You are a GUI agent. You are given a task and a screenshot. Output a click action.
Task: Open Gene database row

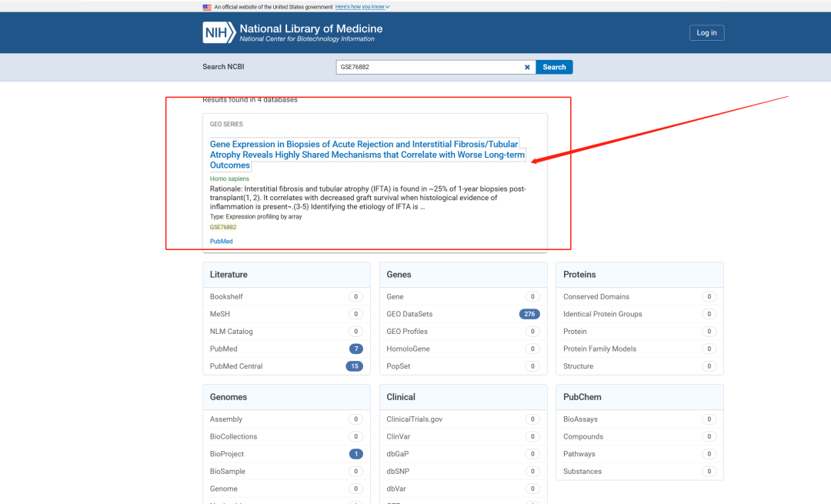pos(463,297)
